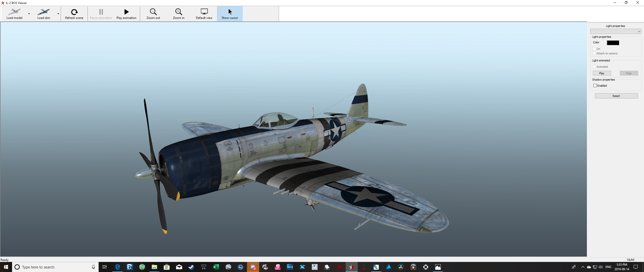Tick the Attach to camera checkbox
Viewport: 644px width, 272px height.
click(x=594, y=53)
